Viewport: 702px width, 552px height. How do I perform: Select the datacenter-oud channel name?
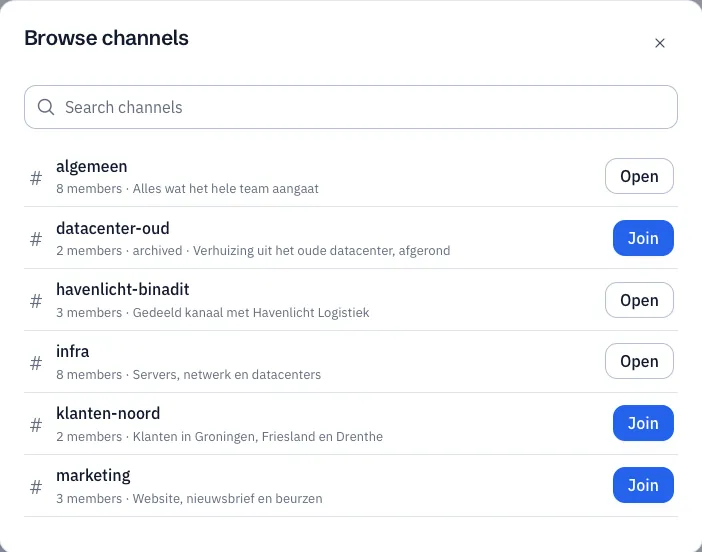tap(113, 228)
